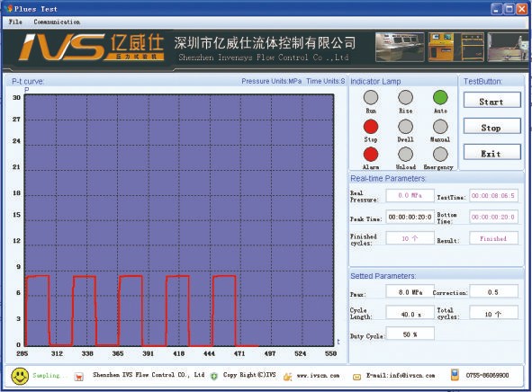Click the IVS logo in the banner
Image resolution: width=532 pixels, height=392 pixels.
(92, 48)
